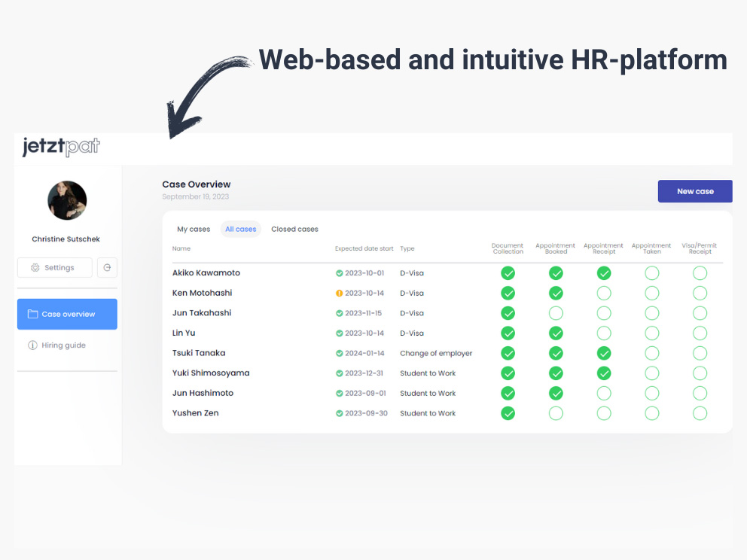Click the Appointment Booked column header
This screenshot has height=560, width=747.
(x=556, y=248)
